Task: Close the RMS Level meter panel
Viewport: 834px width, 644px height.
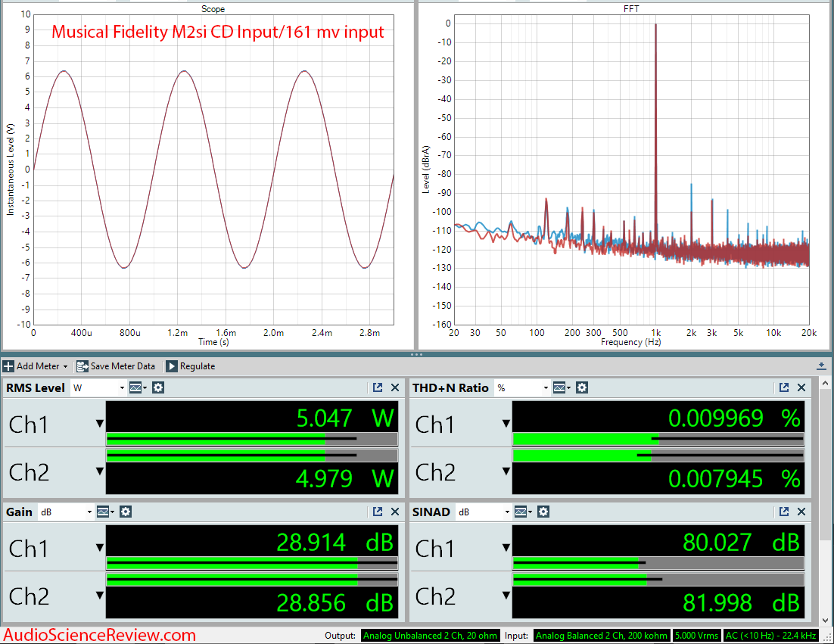Action: click(395, 387)
